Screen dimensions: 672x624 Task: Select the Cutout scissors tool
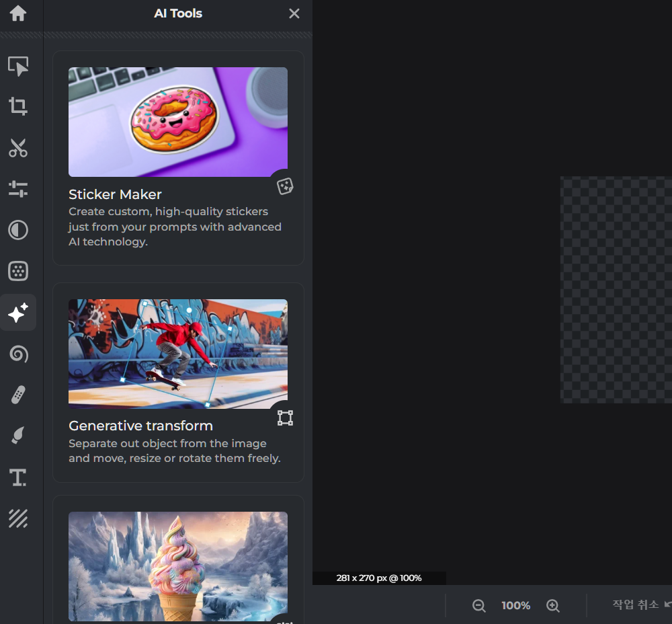tap(18, 147)
